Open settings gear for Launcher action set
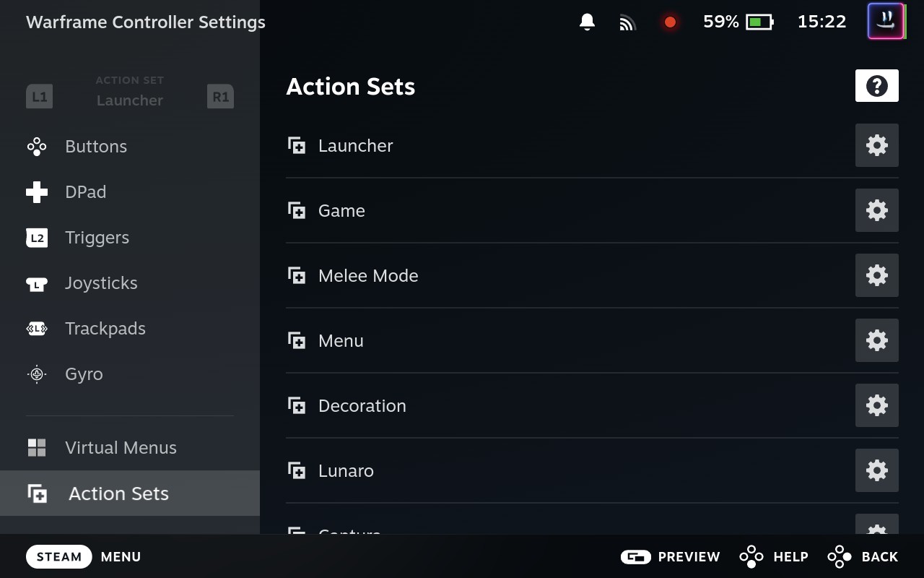 [x=876, y=145]
